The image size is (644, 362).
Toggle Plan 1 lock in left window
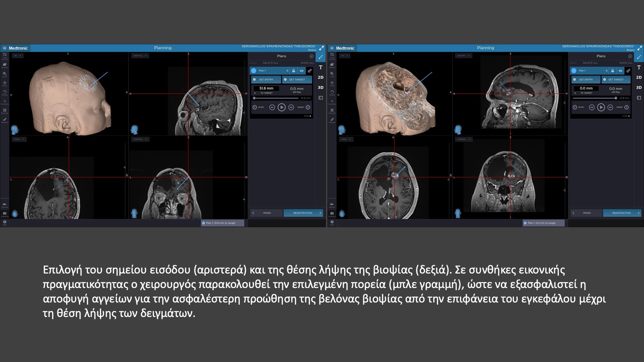293,71
